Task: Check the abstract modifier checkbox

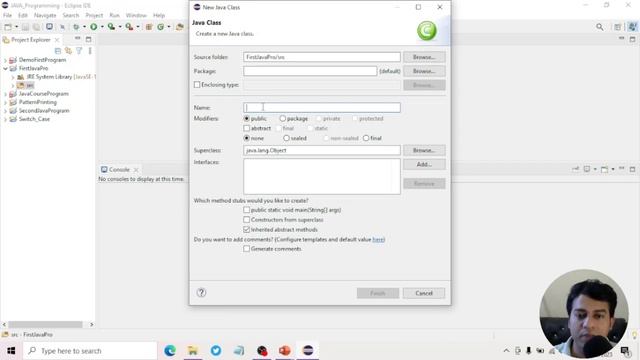Action: click(247, 129)
